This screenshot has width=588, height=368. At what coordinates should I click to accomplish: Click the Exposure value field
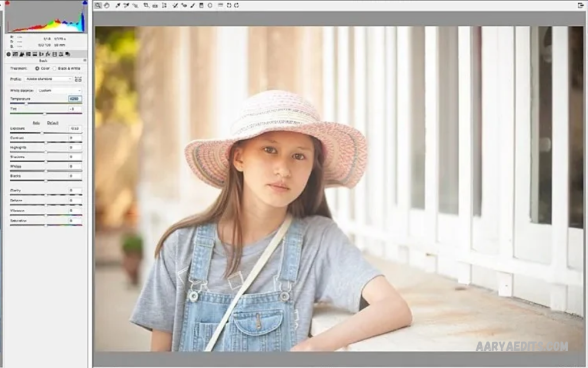click(75, 128)
